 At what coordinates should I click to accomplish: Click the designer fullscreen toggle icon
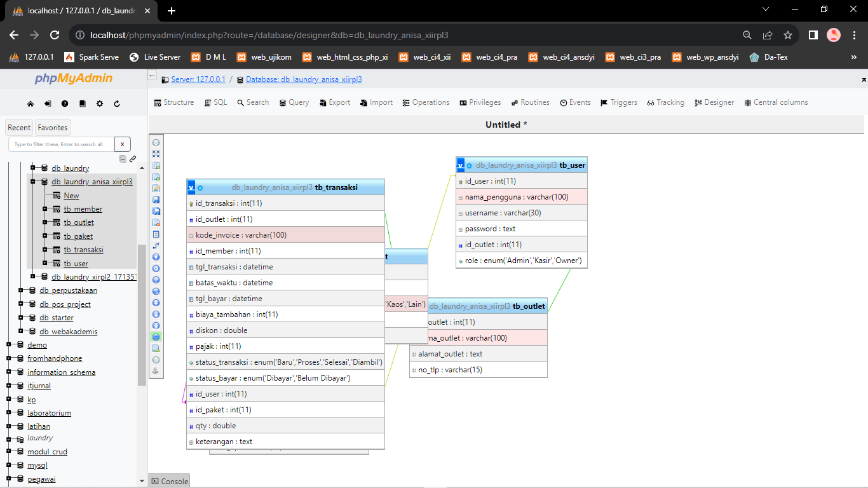pos(156,154)
